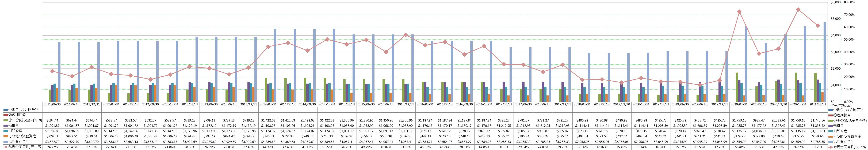Click the 2016/06/30 date column header
The height and width of the screenshot is (150, 868).
(x=445, y=104)
